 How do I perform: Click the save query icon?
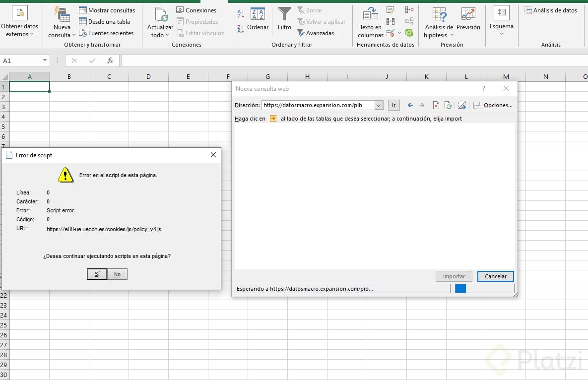point(476,105)
